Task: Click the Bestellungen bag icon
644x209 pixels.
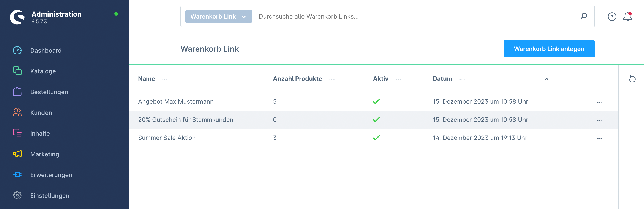Action: click(17, 92)
